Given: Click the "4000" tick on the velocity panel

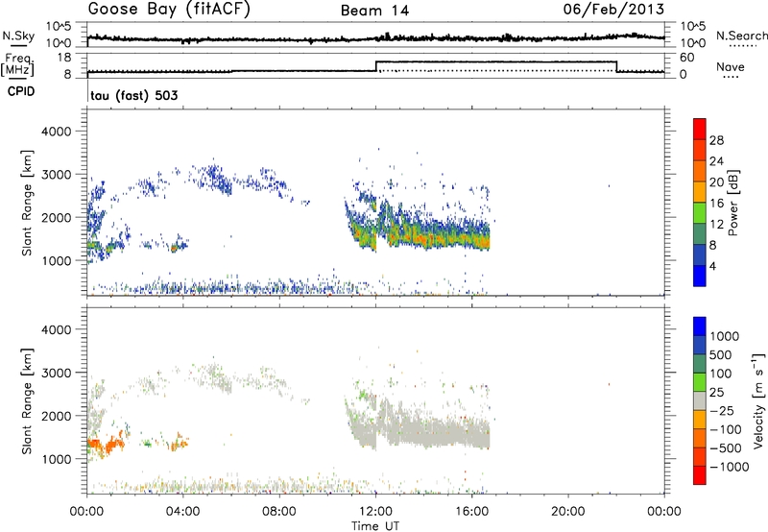Looking at the screenshot, I should coord(56,329).
